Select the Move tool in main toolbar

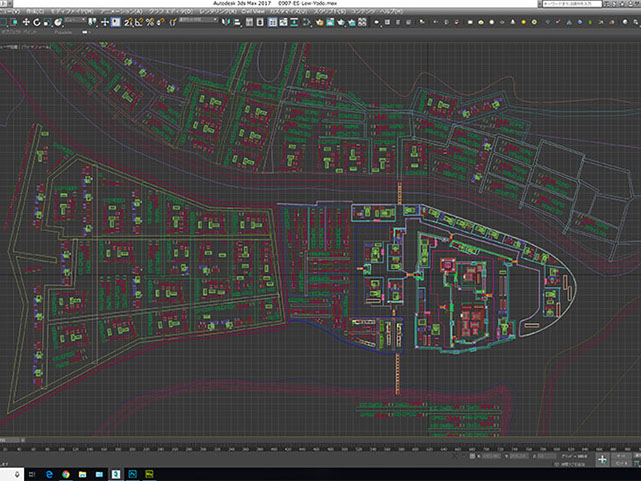pyautogui.click(x=25, y=21)
